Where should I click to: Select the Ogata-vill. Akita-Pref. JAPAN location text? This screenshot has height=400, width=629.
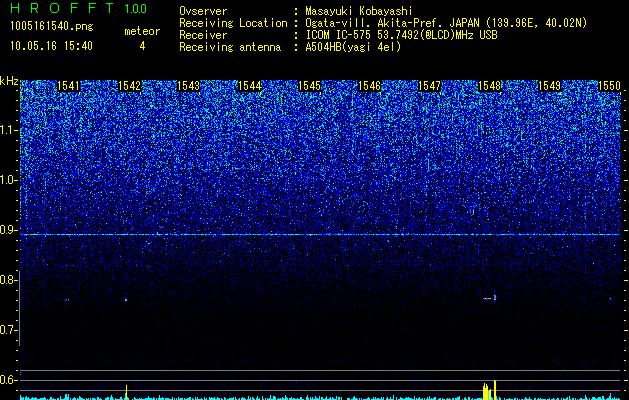point(446,23)
